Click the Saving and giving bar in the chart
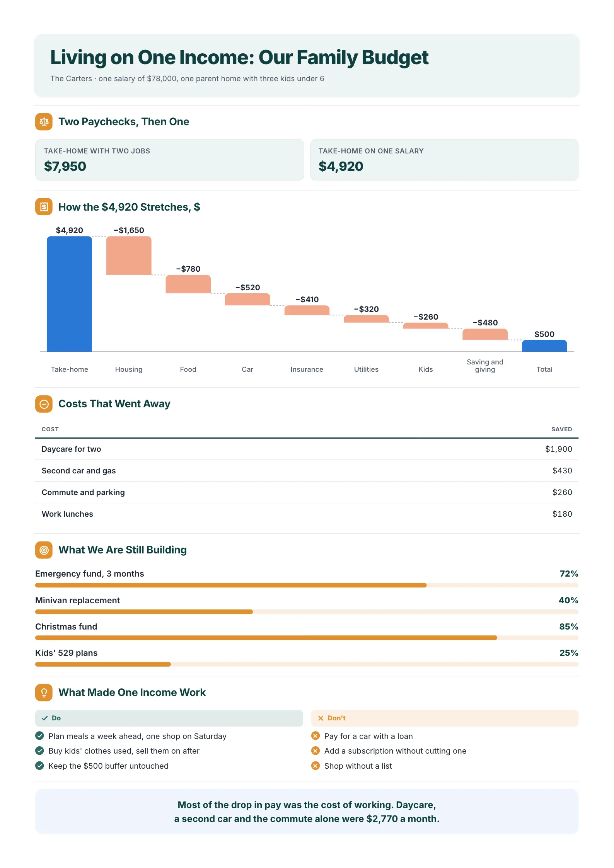Viewport: 614px width, 868px height. [485, 334]
